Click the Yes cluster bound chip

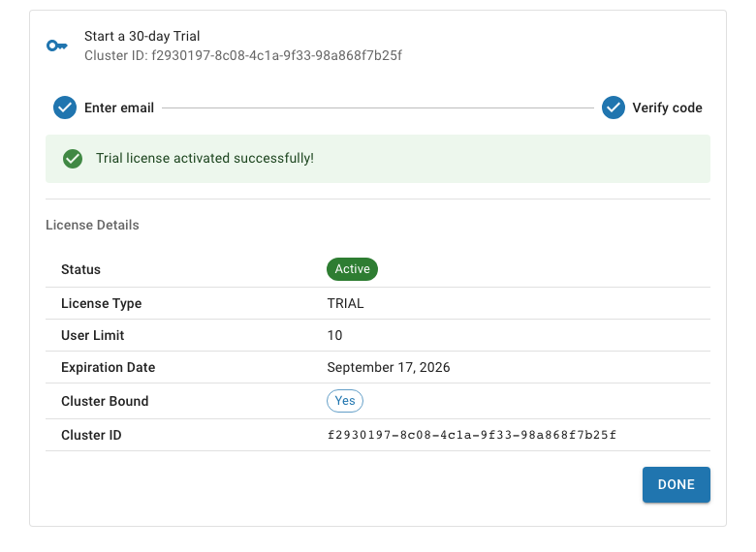pos(345,401)
